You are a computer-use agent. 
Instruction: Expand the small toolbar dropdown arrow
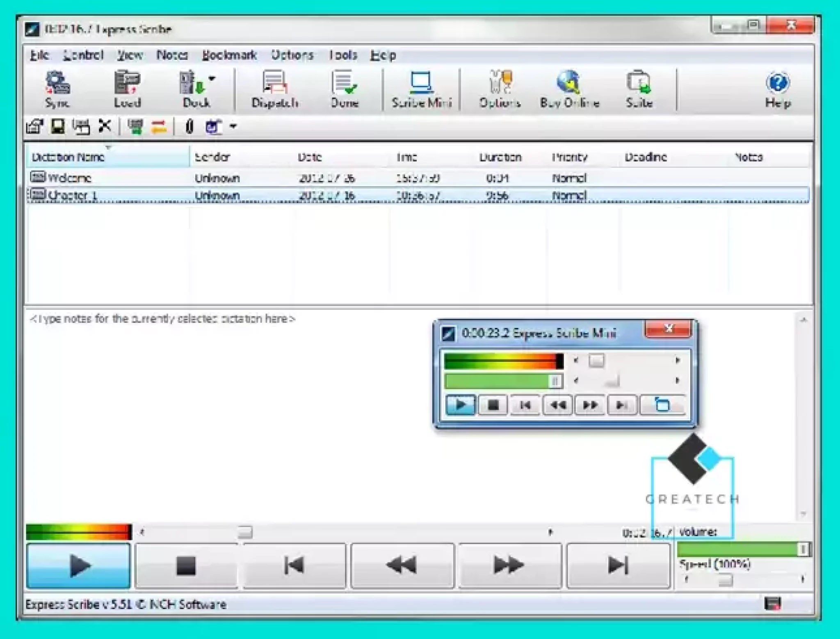(233, 126)
